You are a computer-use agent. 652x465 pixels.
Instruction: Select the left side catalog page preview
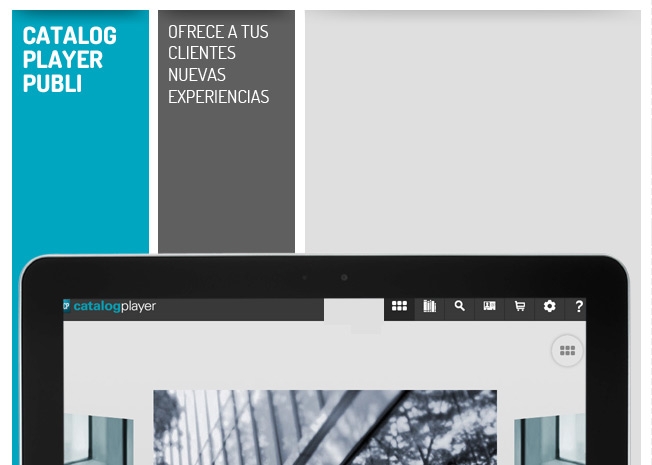point(99,439)
